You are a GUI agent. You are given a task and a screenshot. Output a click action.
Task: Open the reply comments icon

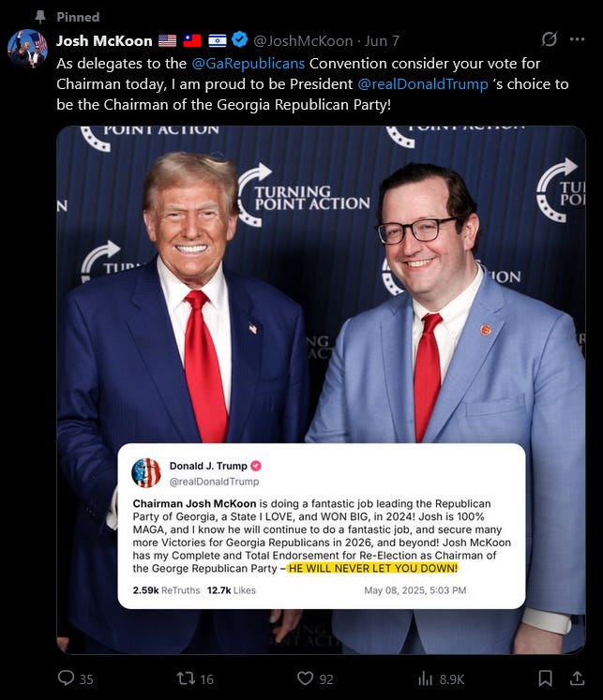(66, 678)
